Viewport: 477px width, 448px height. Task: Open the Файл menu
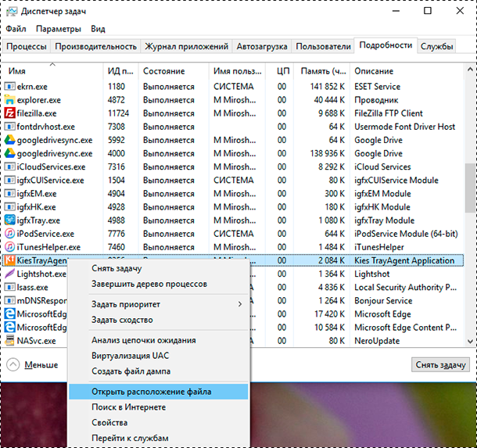16,29
